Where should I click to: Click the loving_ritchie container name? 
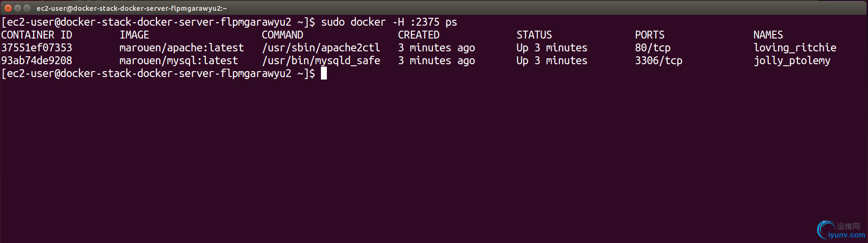[x=795, y=48]
